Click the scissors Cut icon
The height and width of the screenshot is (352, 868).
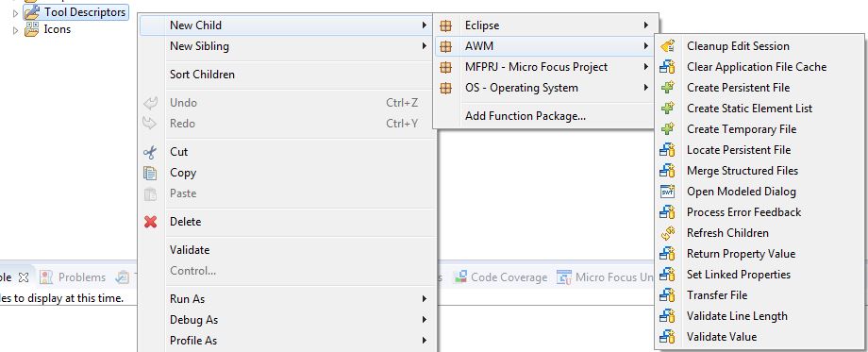(150, 152)
